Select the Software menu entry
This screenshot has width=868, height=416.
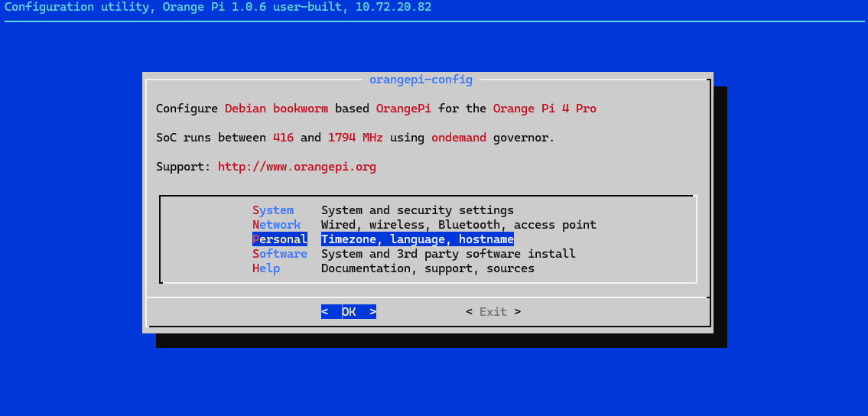coord(280,253)
